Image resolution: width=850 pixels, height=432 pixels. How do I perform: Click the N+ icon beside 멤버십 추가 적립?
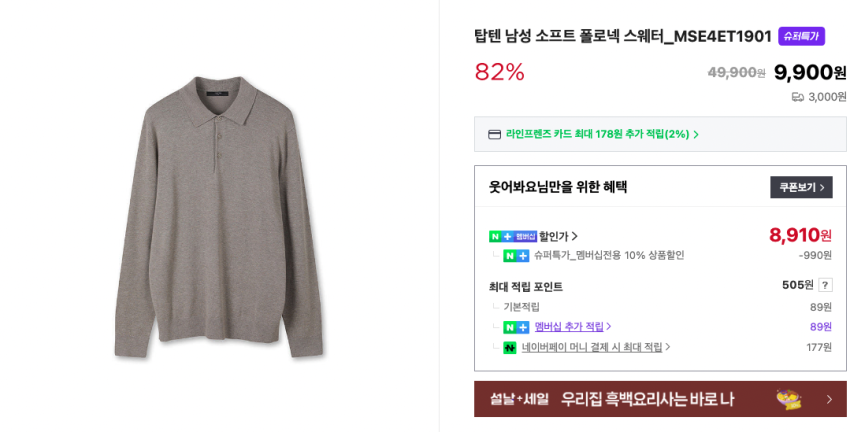516,327
